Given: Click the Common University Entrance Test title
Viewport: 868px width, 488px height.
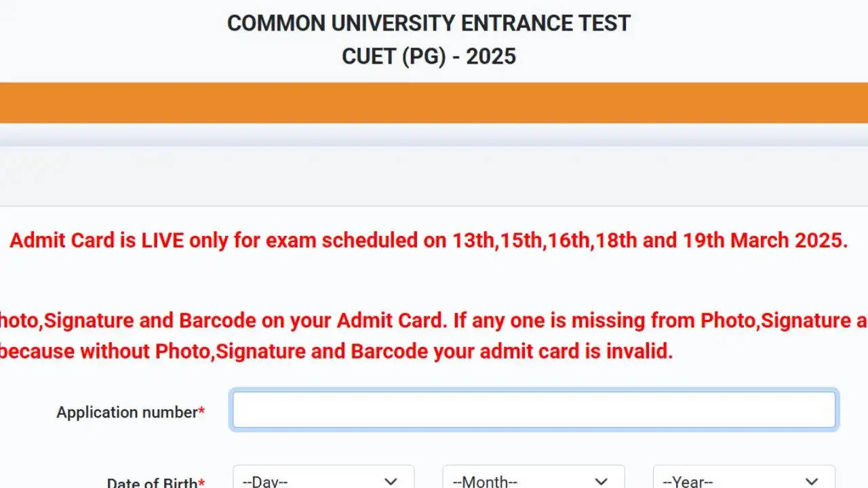Looking at the screenshot, I should pyautogui.click(x=429, y=22).
